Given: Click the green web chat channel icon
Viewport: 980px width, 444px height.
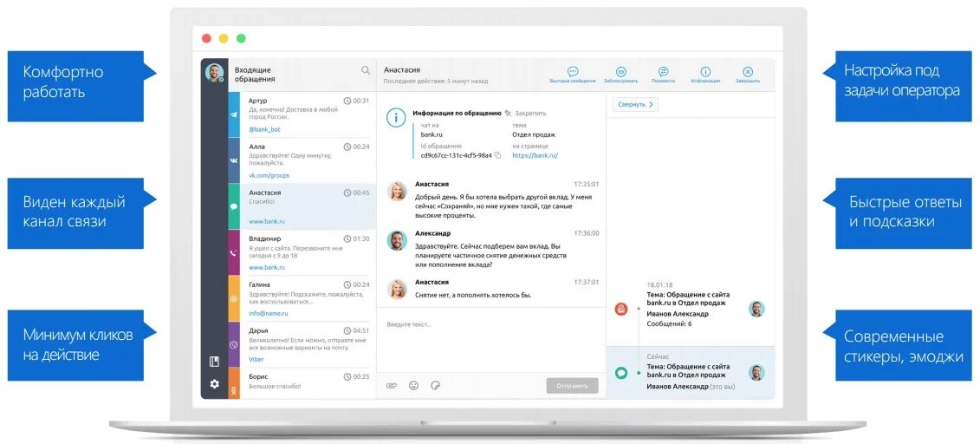Looking at the screenshot, I should coord(234,206).
